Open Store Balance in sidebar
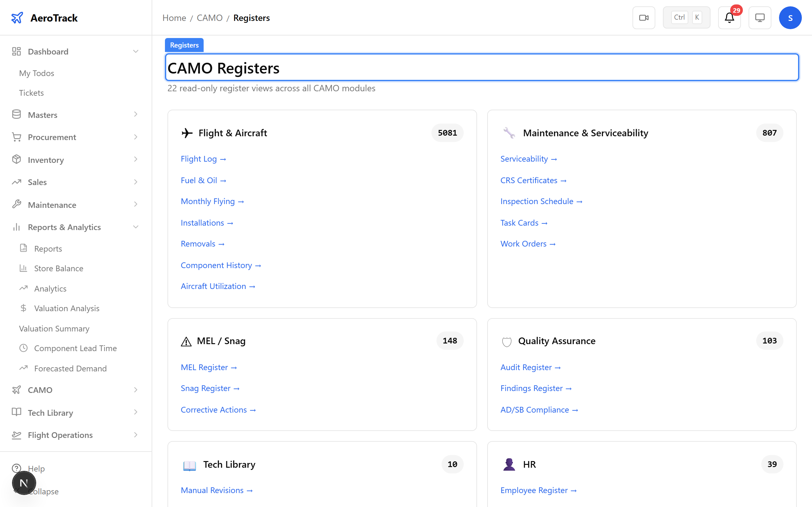The width and height of the screenshot is (812, 507). (x=58, y=268)
